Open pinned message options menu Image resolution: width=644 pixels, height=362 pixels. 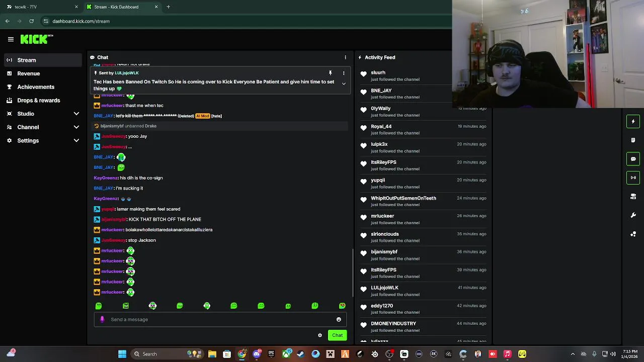click(344, 73)
